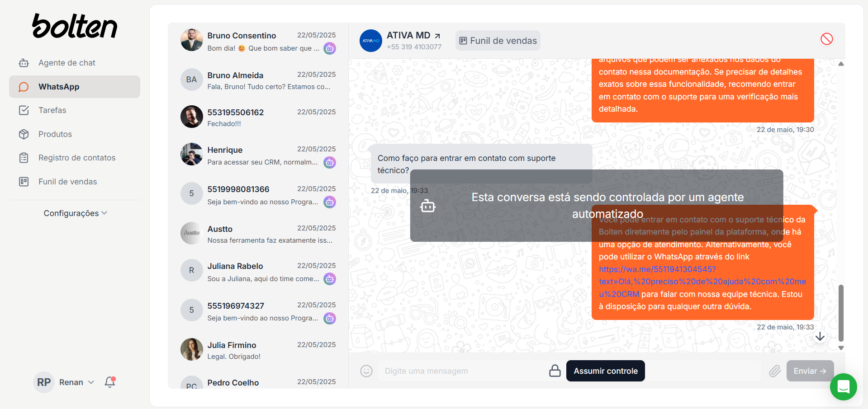Click BA avatar of Bruno Almeida
Screen dimensions: 868x409
click(x=191, y=80)
